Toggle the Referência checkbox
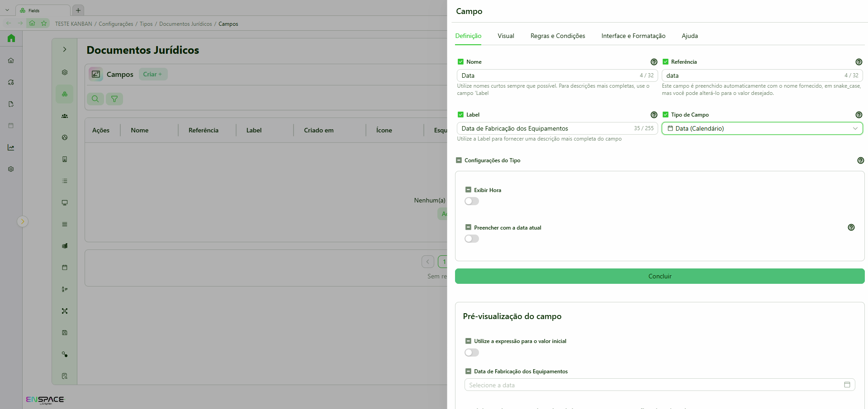 click(x=665, y=62)
